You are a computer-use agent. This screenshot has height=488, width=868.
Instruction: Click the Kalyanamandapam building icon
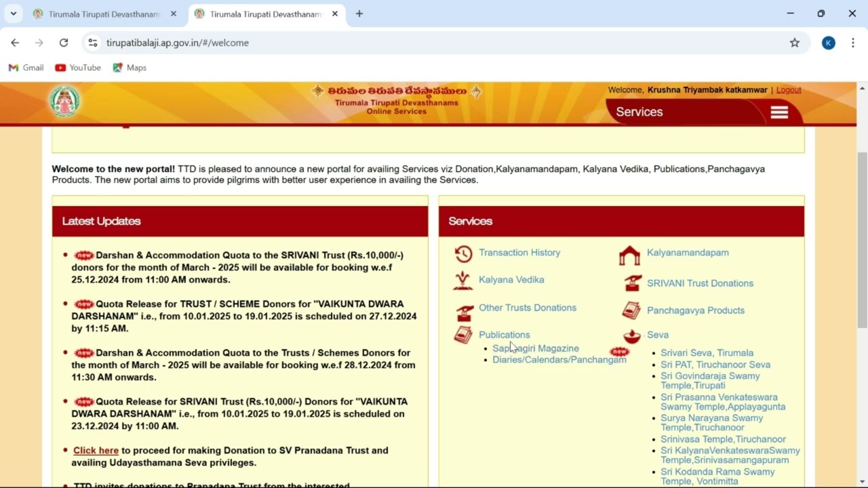[x=629, y=256]
